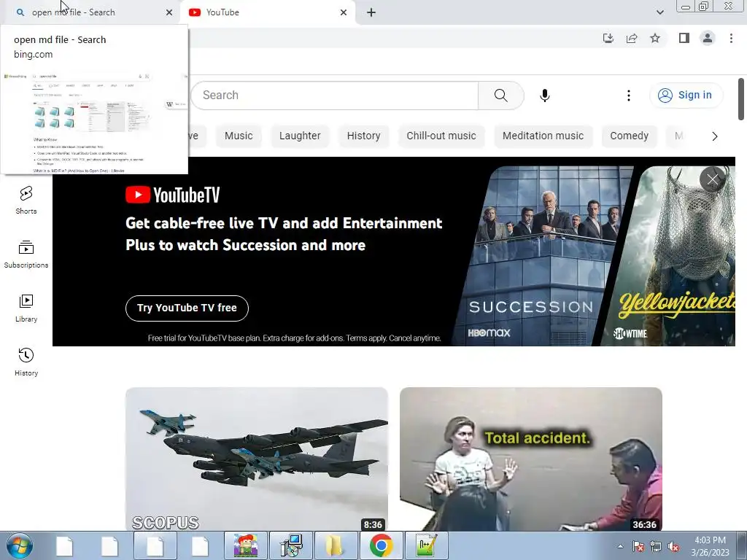The image size is (747, 560).
Task: Open Subscriptions in the sidebar
Action: coord(26,254)
